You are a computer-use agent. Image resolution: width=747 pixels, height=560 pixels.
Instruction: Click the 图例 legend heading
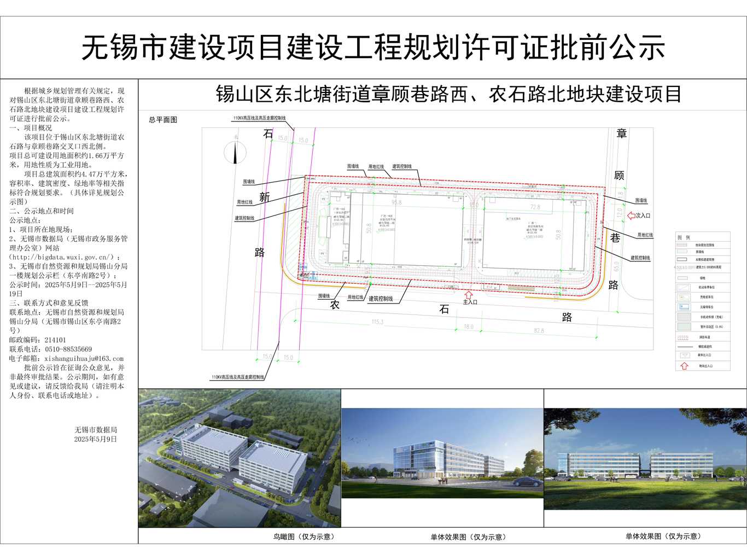[684, 237]
